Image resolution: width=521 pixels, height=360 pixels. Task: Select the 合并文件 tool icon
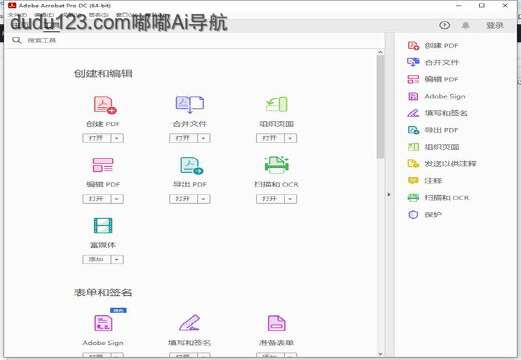click(190, 105)
